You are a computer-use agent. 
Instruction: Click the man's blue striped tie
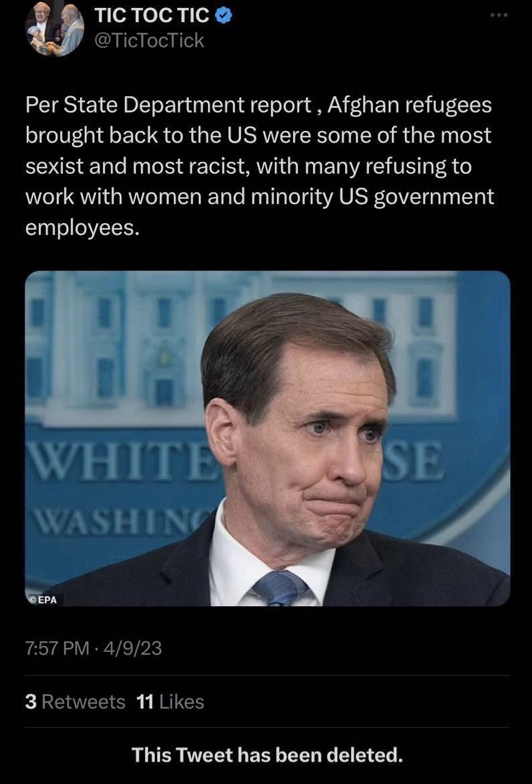(x=281, y=588)
